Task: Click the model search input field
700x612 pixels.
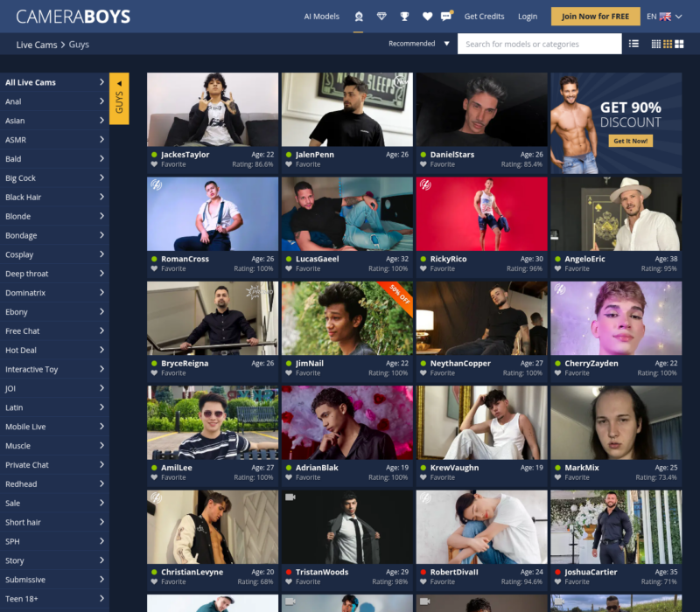Action: click(539, 44)
